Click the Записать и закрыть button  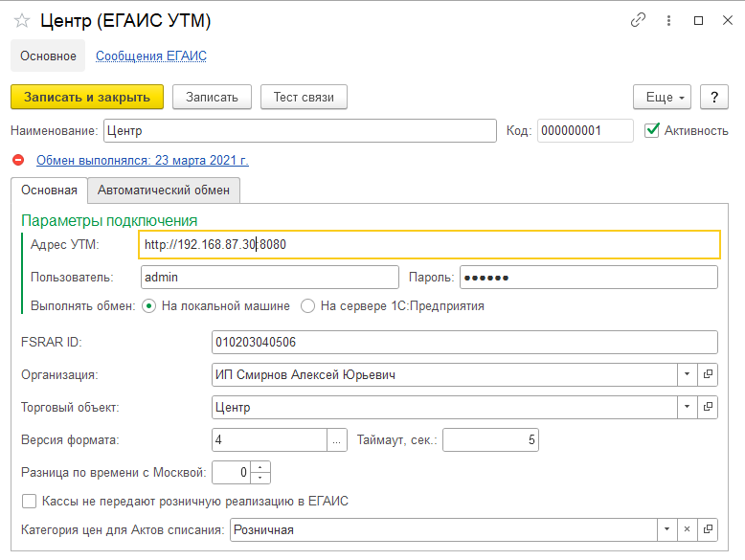pos(87,98)
